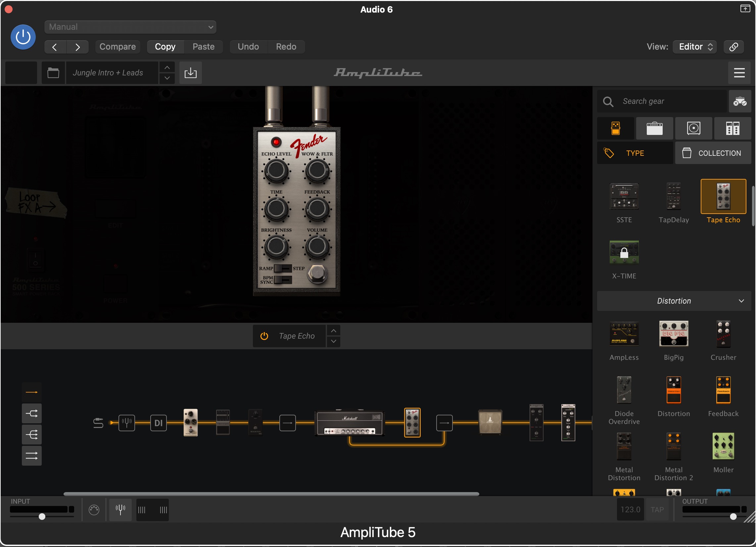Open the Manual preset dropdown
The height and width of the screenshot is (547, 756).
coord(130,27)
